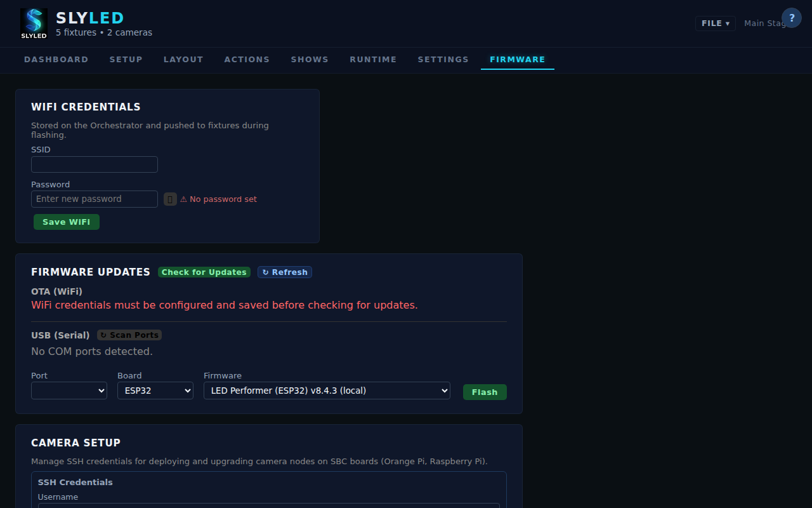Navigate to the Shows tab
Viewport: 812px width, 508px height.
click(x=310, y=60)
